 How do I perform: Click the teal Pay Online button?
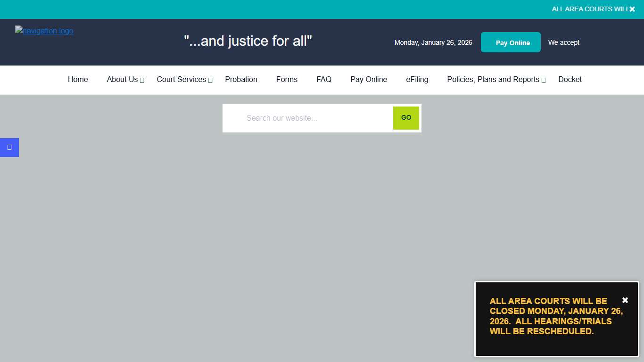click(511, 42)
